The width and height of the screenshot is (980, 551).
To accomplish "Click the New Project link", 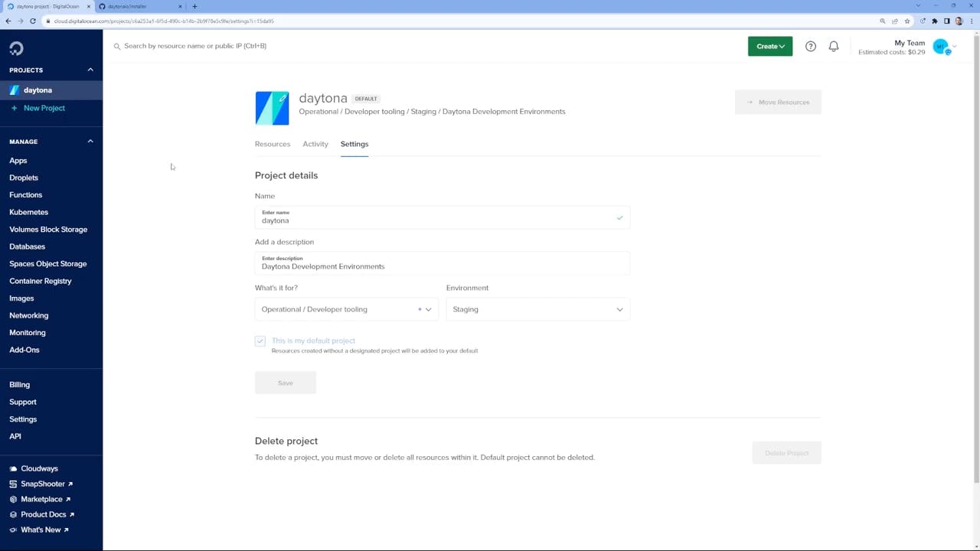I will tap(44, 108).
